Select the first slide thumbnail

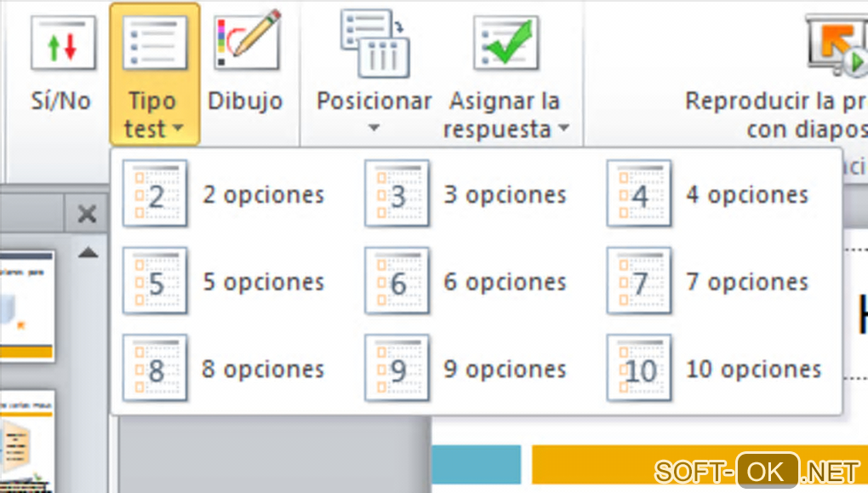point(27,305)
